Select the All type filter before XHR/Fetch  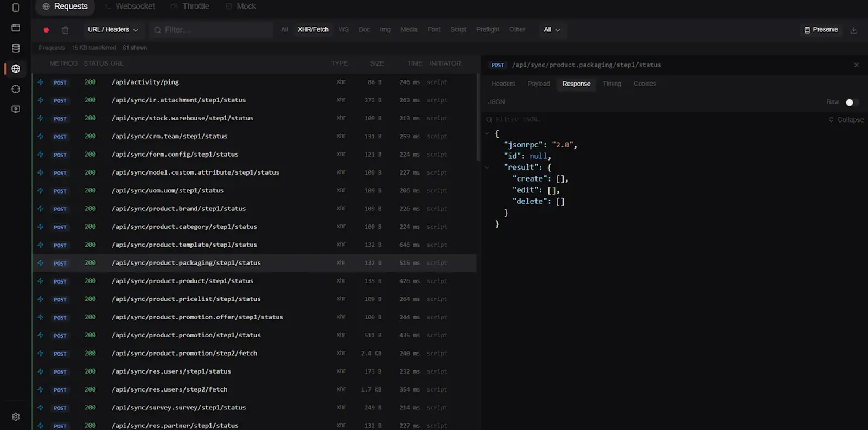[x=284, y=30]
